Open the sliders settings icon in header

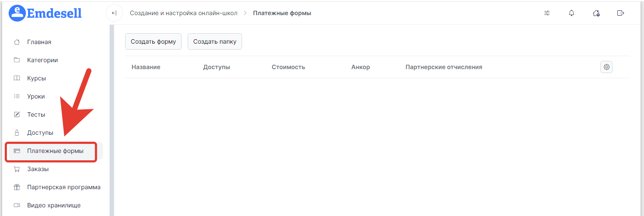point(547,13)
